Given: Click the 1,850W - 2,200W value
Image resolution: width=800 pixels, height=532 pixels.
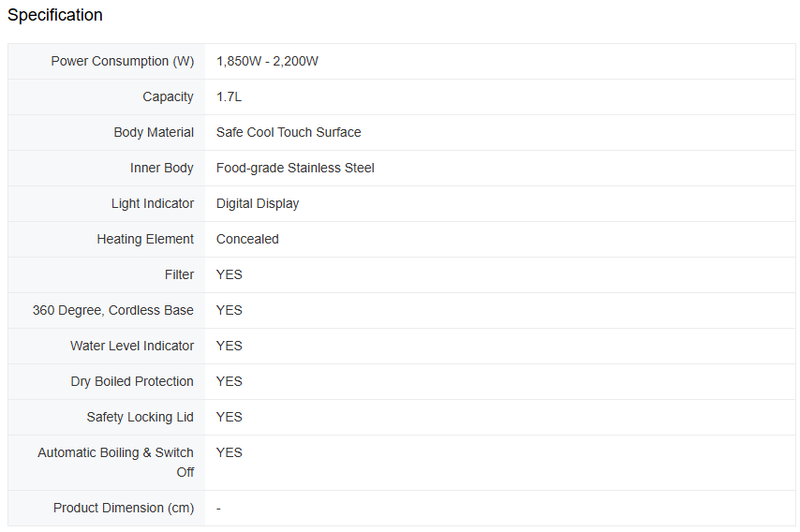Looking at the screenshot, I should click(267, 61).
